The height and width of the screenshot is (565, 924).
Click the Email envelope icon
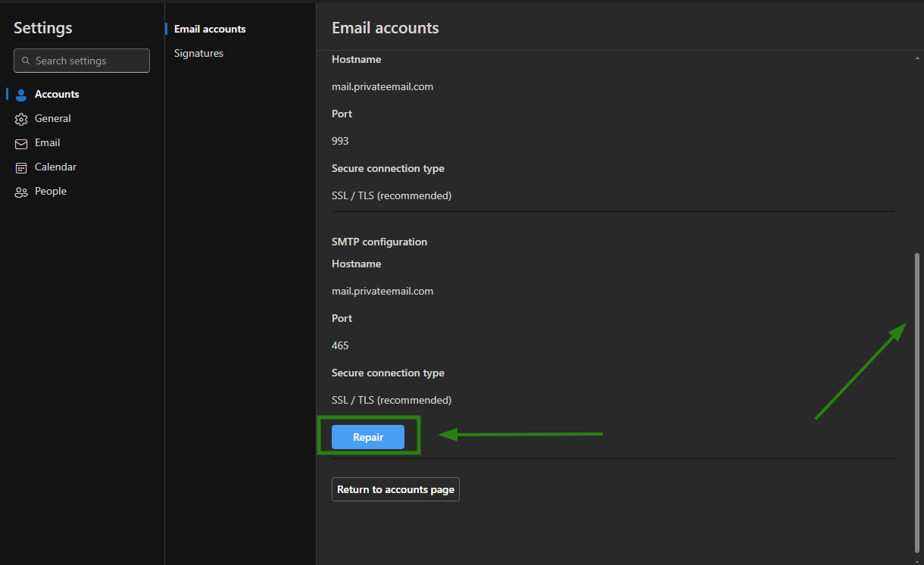[21, 143]
